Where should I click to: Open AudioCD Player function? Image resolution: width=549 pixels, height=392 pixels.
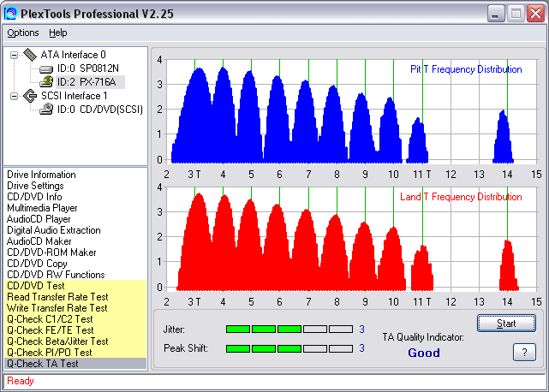(39, 219)
